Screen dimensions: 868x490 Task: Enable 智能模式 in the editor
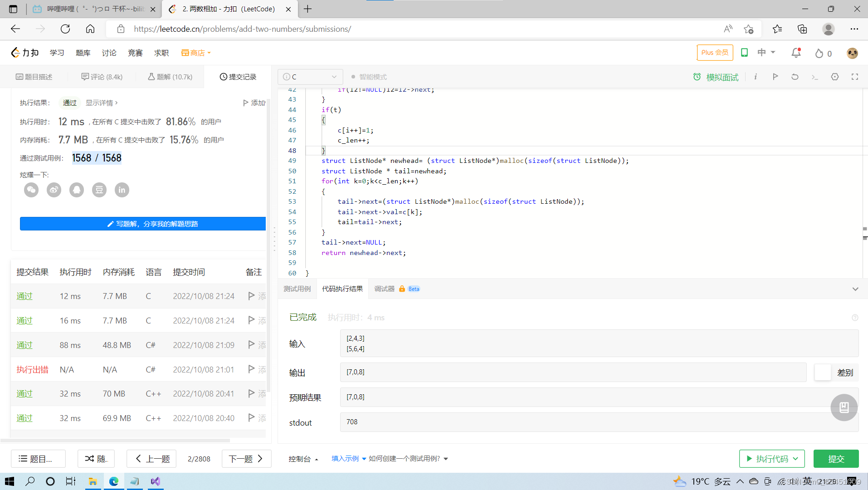pos(372,77)
